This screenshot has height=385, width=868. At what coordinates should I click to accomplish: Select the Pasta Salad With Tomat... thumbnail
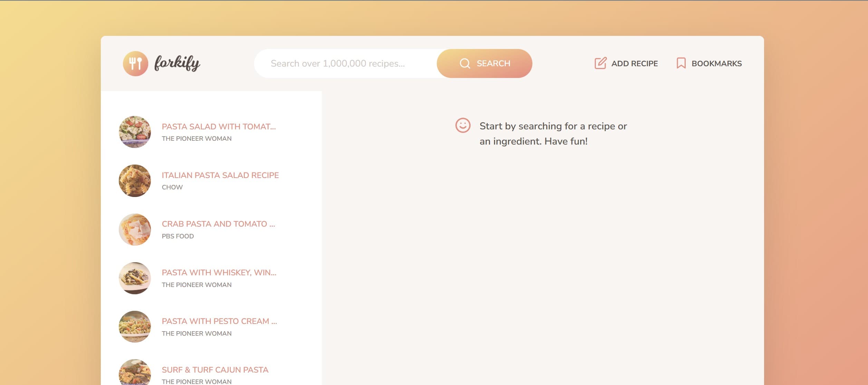point(135,132)
